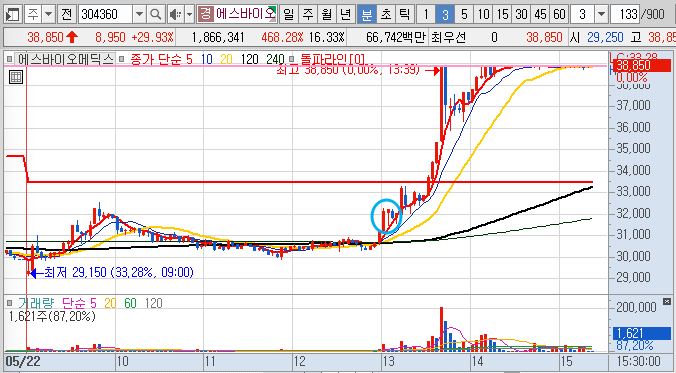Close the volume pane with its x icon
The height and width of the screenshot is (373, 676).
click(x=667, y=301)
